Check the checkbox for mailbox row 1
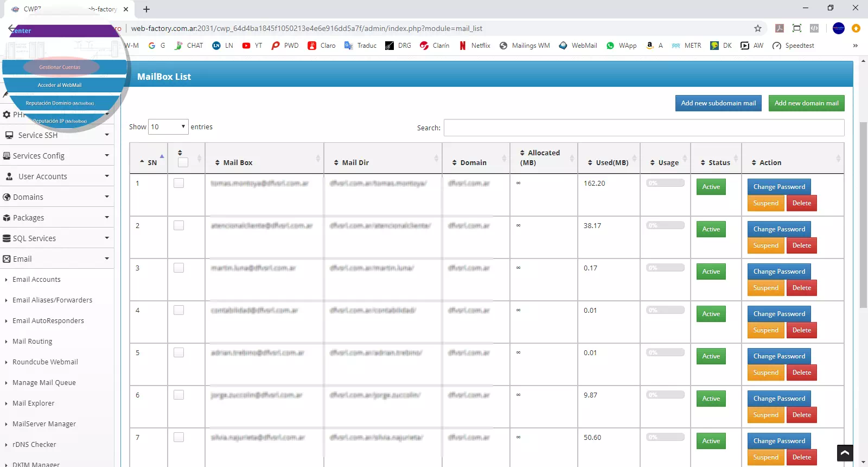 point(178,184)
